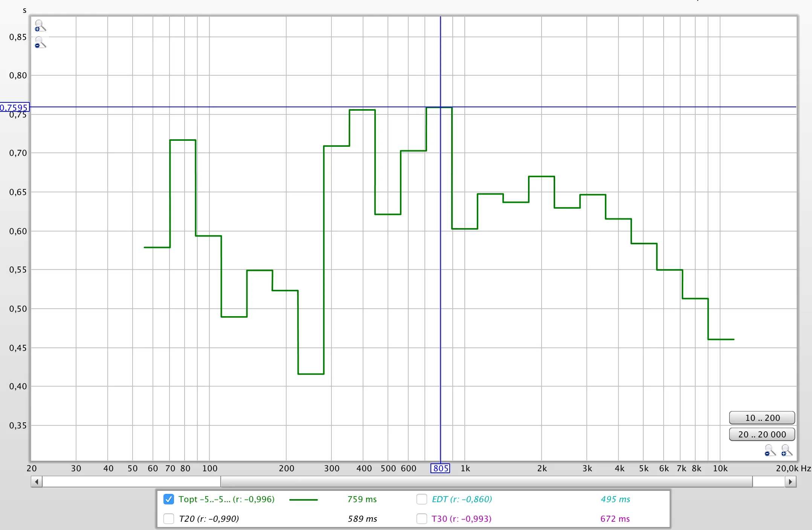The image size is (812, 530).
Task: Click the 805 Hz cursor frequency box
Action: pyautogui.click(x=440, y=468)
